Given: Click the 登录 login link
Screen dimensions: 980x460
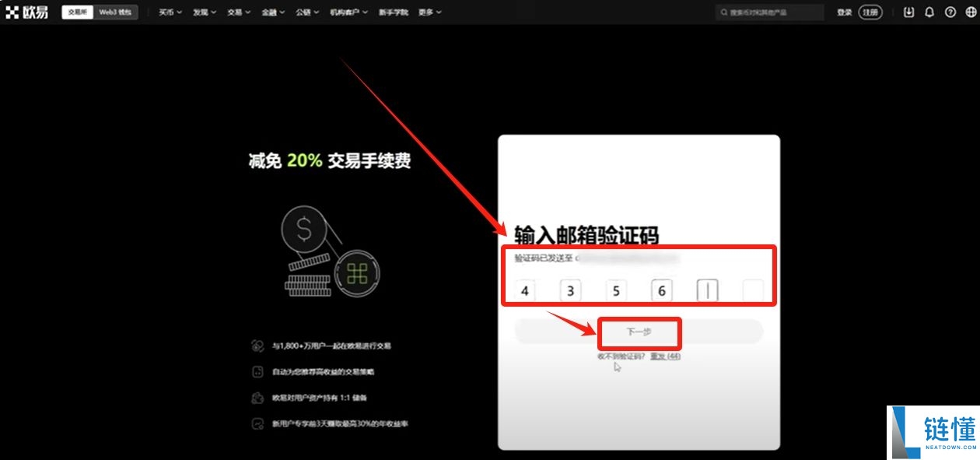Looking at the screenshot, I should tap(845, 12).
